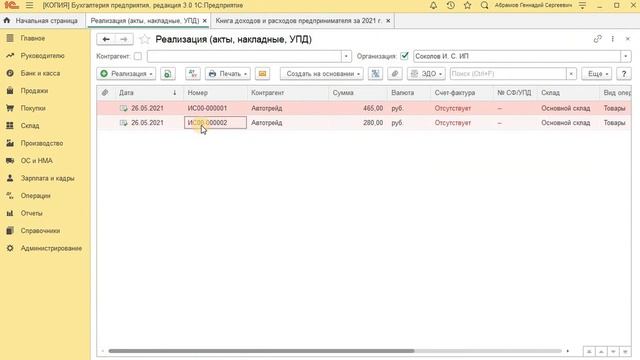Click the envelope send-by-email icon
This screenshot has width=640, height=360.
click(x=262, y=73)
